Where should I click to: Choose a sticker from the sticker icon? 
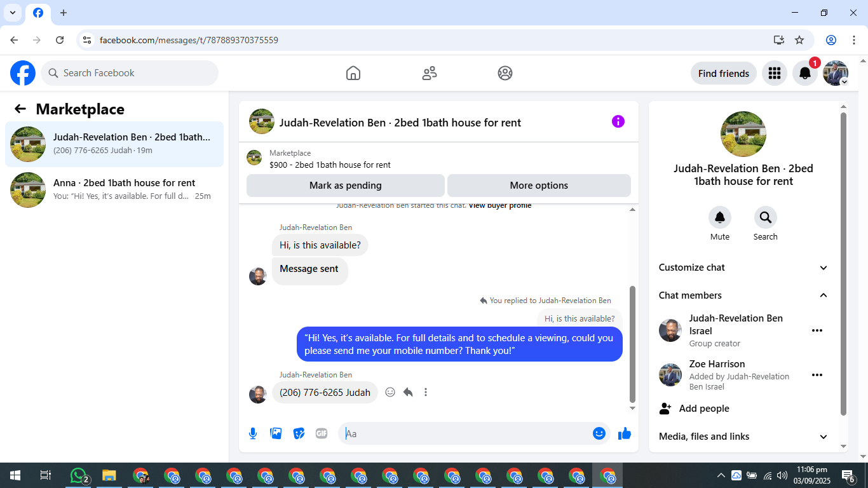click(x=299, y=433)
